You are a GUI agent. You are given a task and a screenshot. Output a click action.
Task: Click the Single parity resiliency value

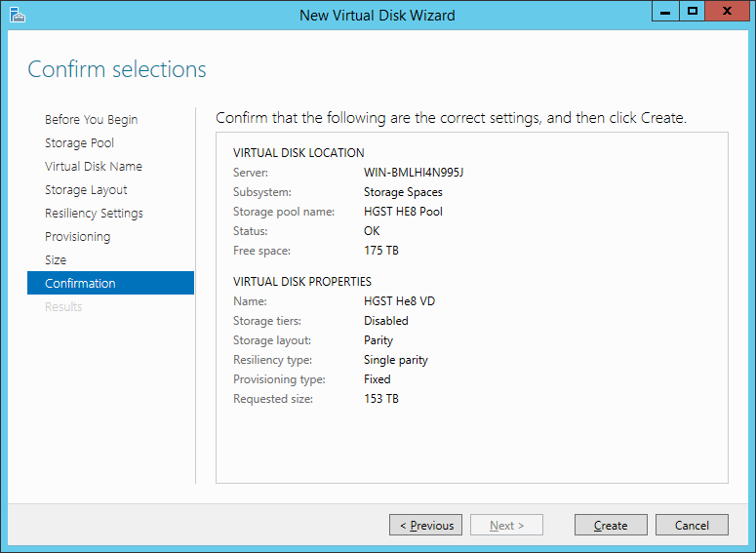396,360
